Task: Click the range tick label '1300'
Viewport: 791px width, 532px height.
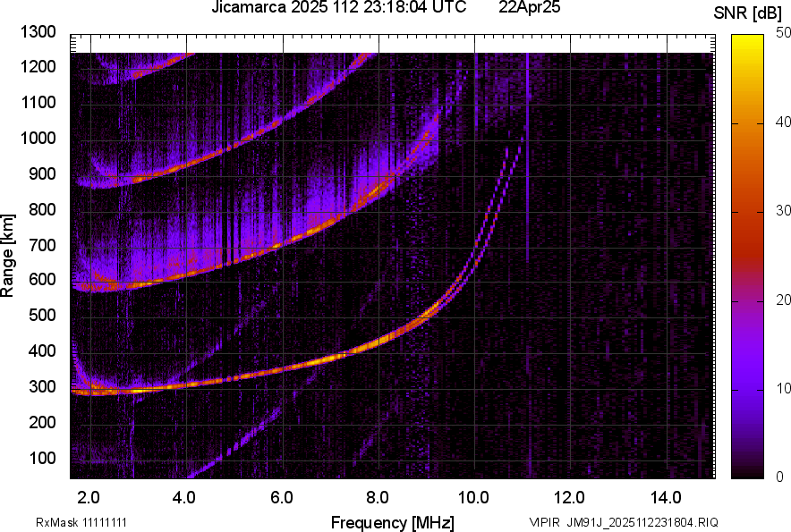Action: click(x=38, y=32)
